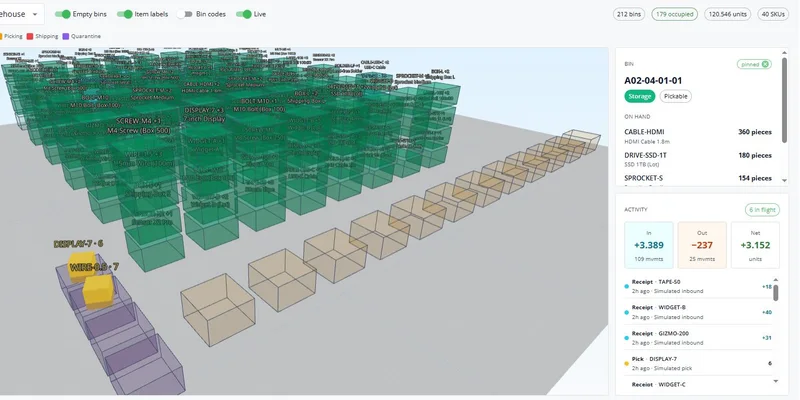Viewport: 800px width, 400px height.
Task: Click the DISPLAY-7 7 inch Display bin label
Action: (x=205, y=114)
